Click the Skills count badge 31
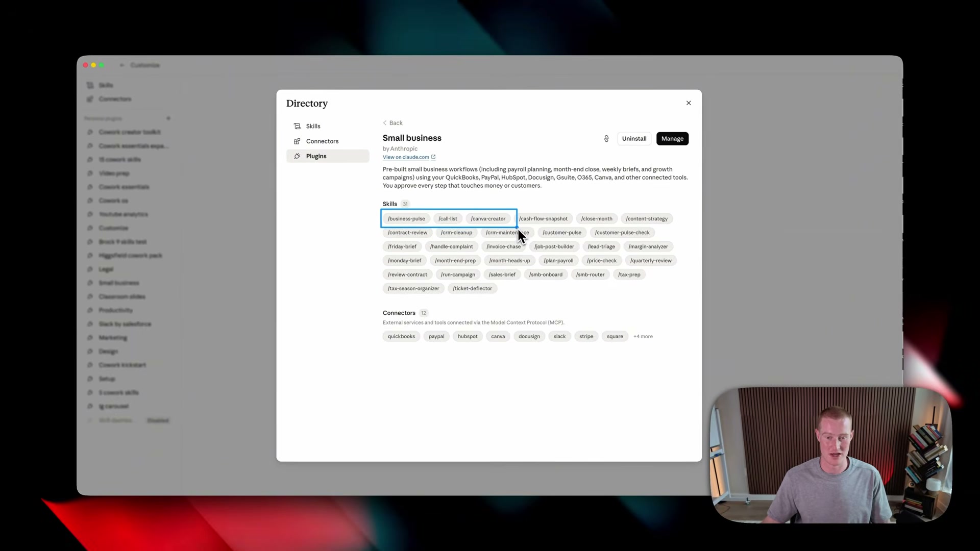The width and height of the screenshot is (980, 551). 405,204
